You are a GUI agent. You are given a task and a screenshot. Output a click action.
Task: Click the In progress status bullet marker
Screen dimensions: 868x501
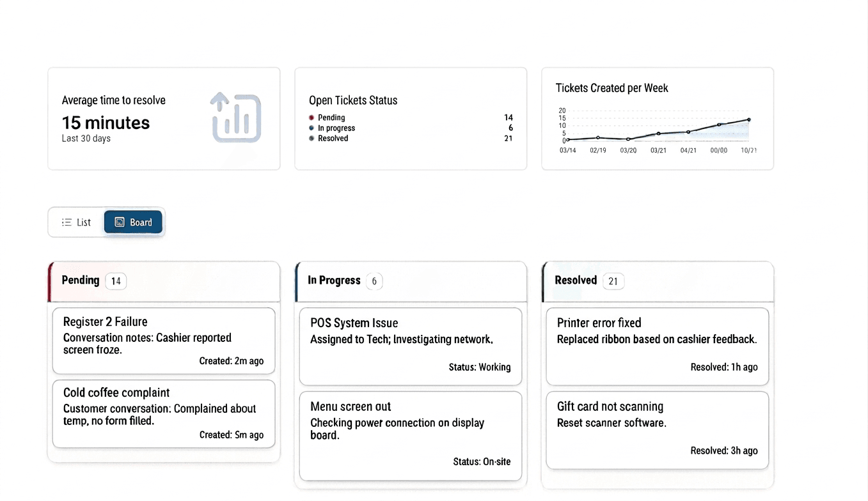click(313, 128)
